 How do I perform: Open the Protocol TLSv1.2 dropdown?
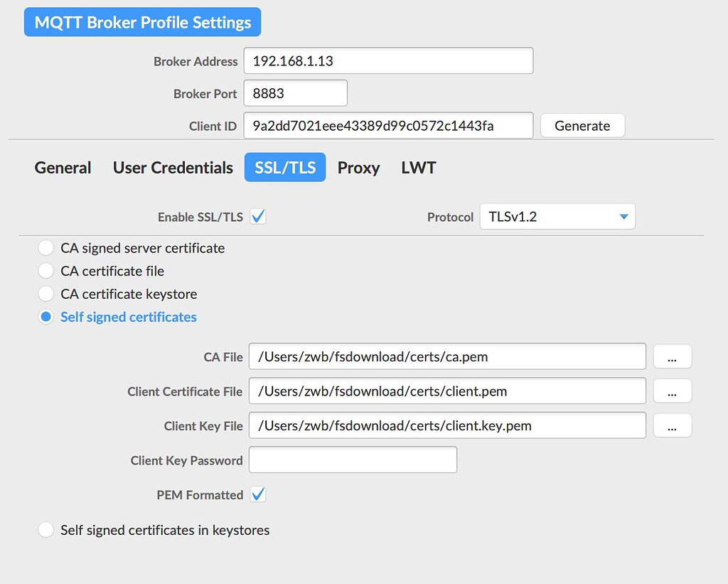(x=557, y=217)
